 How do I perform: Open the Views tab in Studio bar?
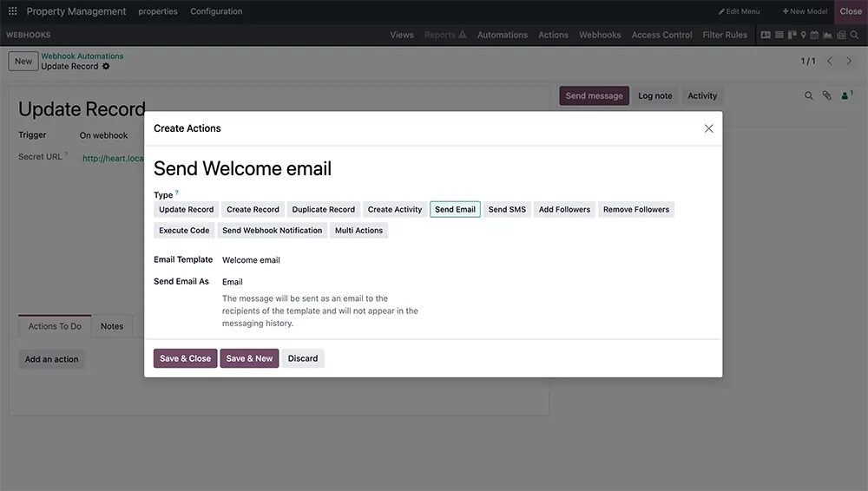[x=402, y=35]
